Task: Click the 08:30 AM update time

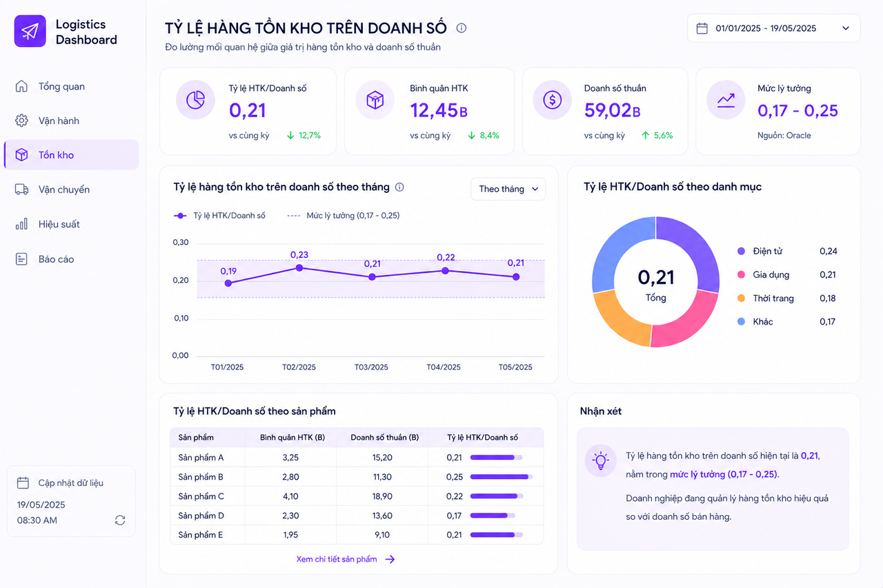Action: click(37, 520)
